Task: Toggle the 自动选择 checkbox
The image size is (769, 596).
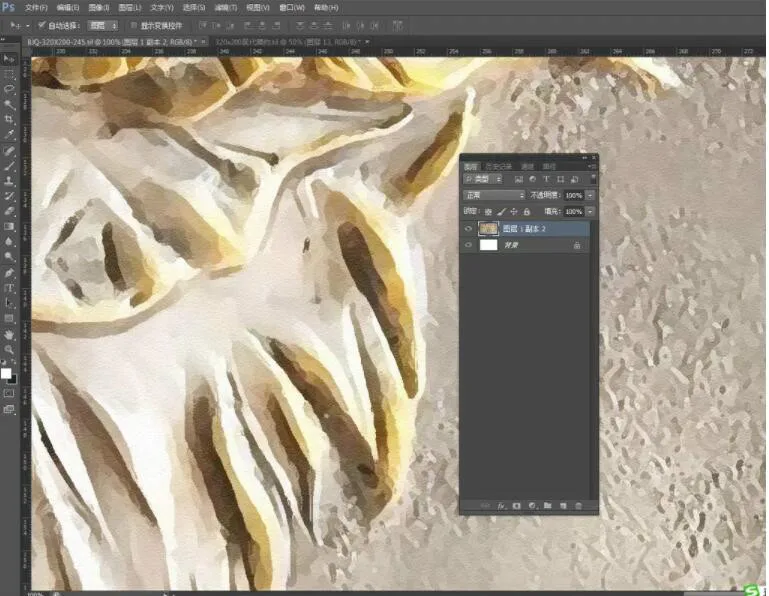Action: [42, 25]
